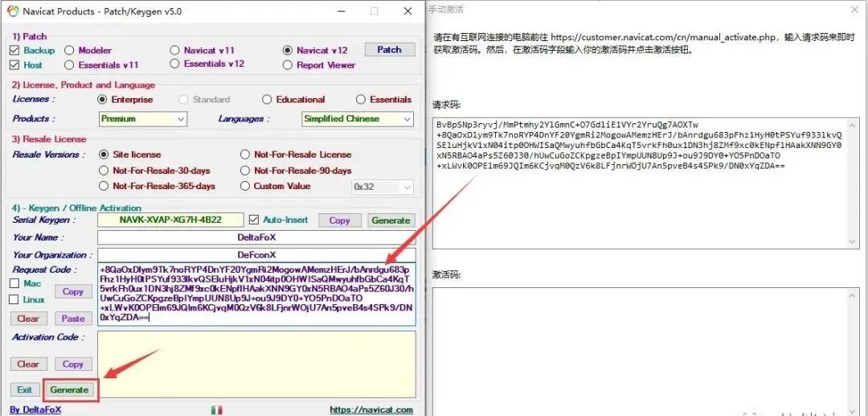868x416 pixels.
Task: Choose the Not-For-Resale-30-days option
Action: [x=103, y=171]
